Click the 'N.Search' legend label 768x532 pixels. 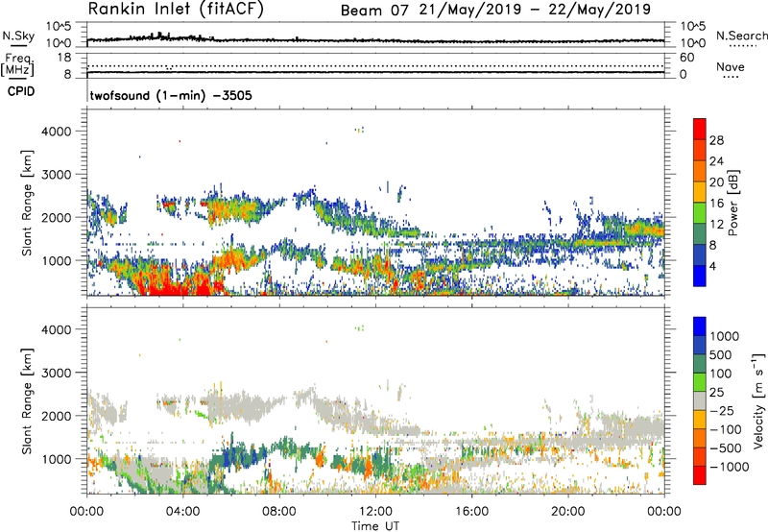741,36
